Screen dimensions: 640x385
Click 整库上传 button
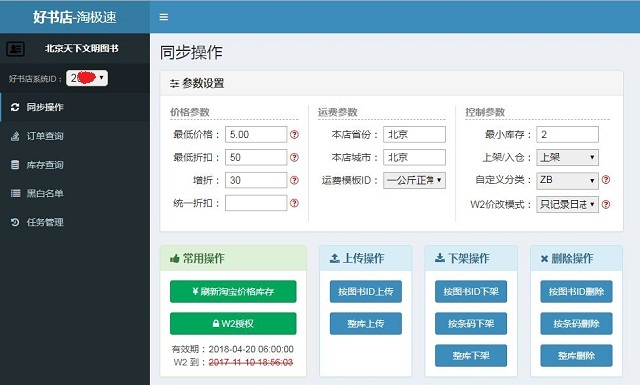point(366,323)
